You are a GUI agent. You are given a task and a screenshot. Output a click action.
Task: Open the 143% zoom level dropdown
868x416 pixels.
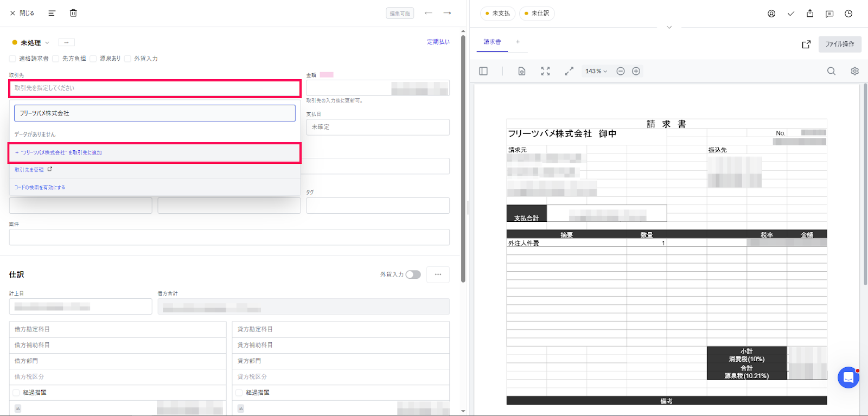click(x=596, y=71)
